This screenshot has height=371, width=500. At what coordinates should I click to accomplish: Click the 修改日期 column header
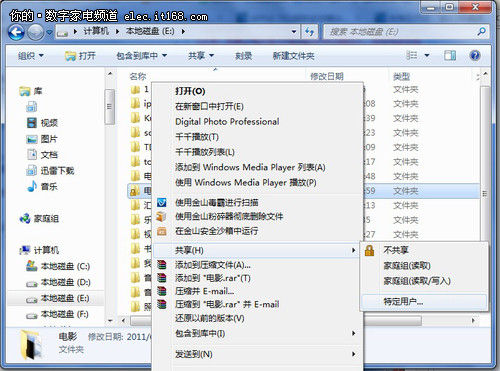click(x=327, y=76)
